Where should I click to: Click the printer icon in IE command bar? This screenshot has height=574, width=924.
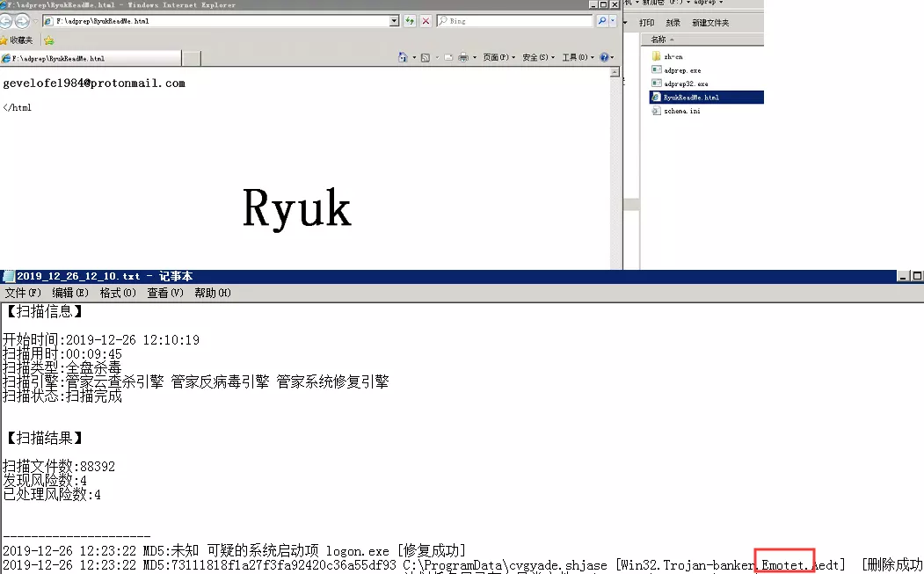(x=463, y=57)
